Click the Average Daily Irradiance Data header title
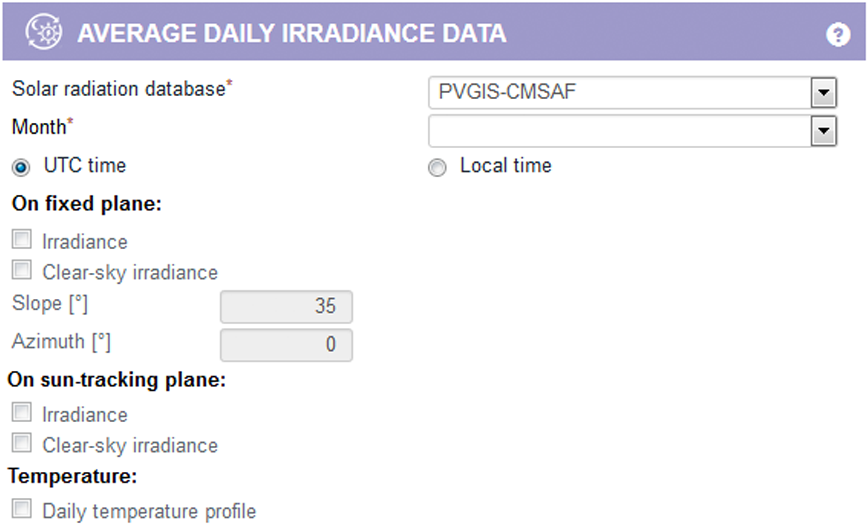868x526 pixels. 292,34
